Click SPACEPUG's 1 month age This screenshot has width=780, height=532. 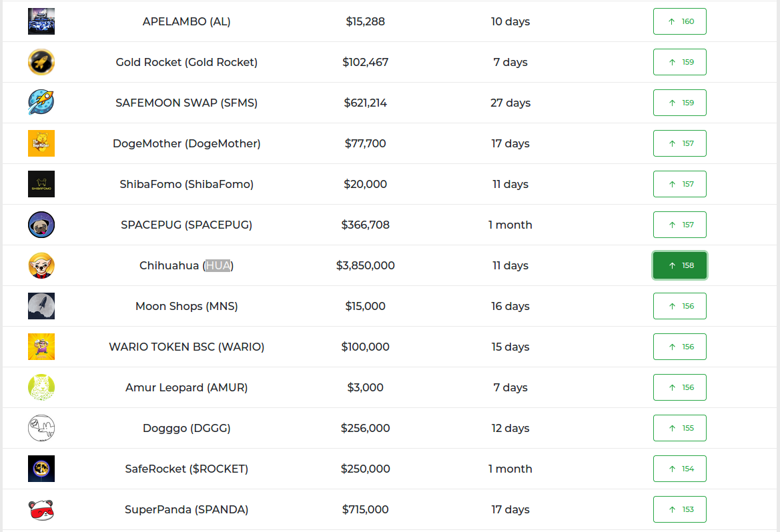pyautogui.click(x=510, y=225)
